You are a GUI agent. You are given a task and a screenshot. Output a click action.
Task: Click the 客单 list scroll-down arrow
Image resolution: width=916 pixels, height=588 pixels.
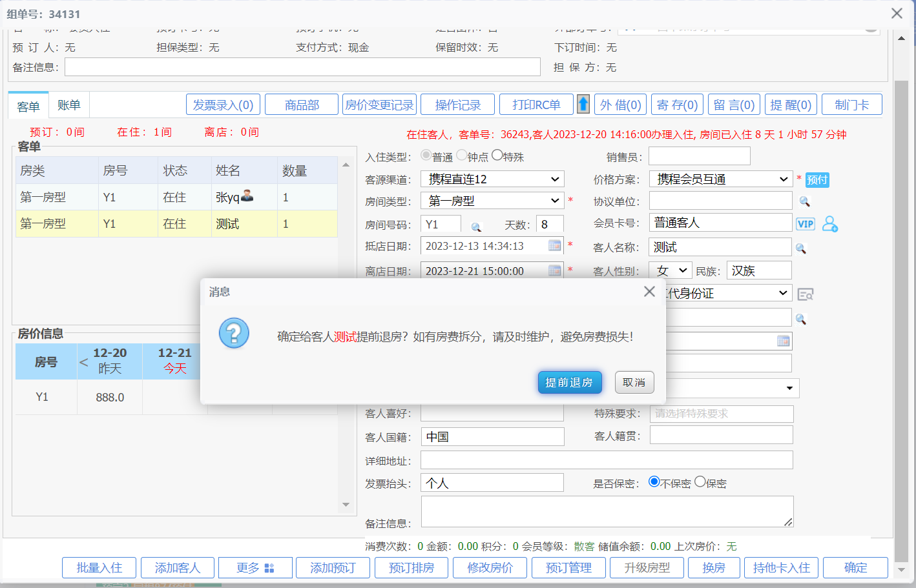pos(346,505)
